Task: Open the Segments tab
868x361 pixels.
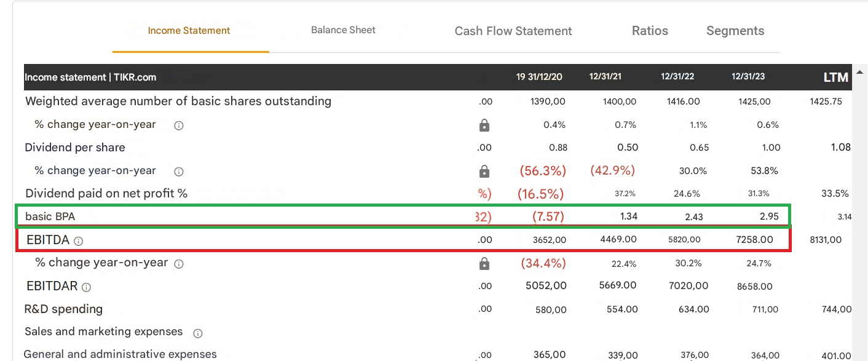Action: tap(735, 31)
